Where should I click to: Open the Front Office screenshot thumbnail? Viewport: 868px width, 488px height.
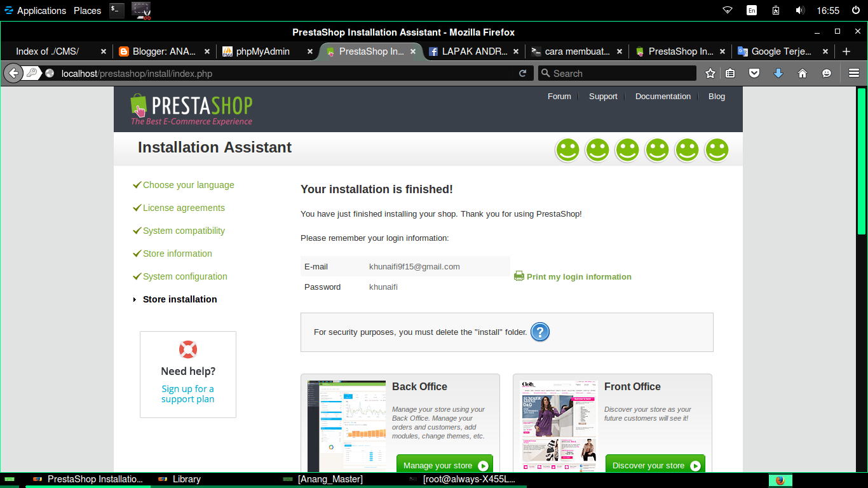pyautogui.click(x=559, y=426)
